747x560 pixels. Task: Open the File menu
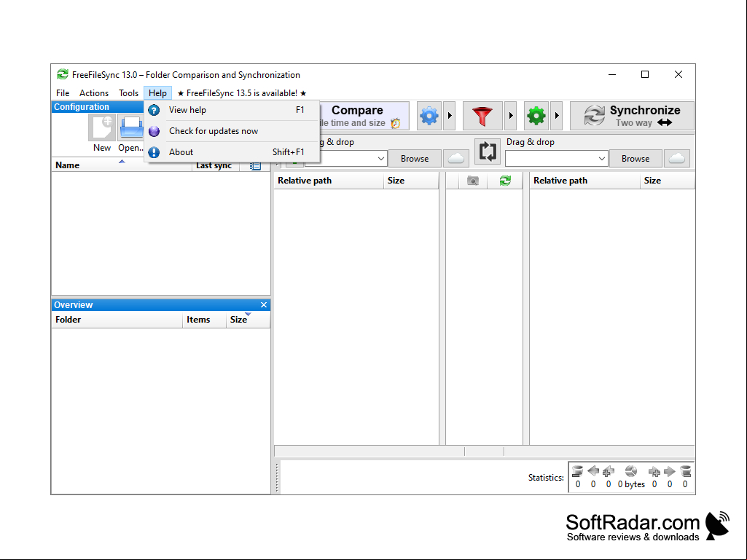(x=63, y=93)
